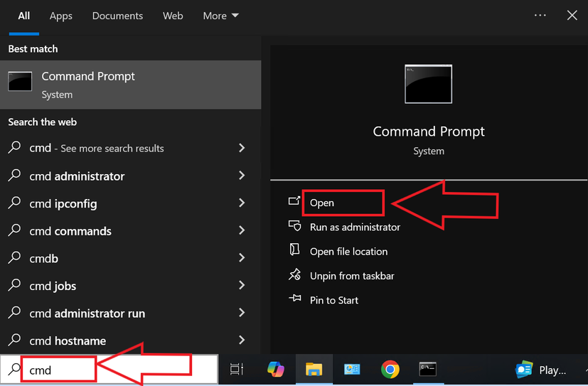Open the three-dot options menu
This screenshot has height=386, width=588.
(540, 16)
